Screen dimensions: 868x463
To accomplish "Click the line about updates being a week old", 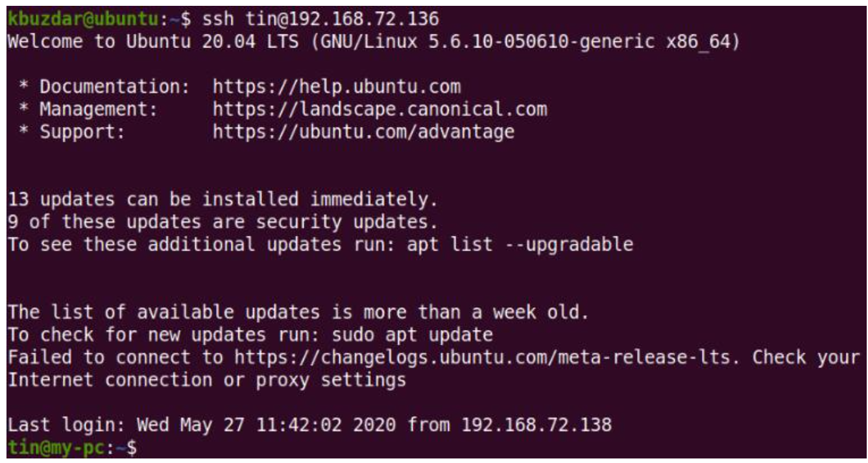I will click(298, 313).
